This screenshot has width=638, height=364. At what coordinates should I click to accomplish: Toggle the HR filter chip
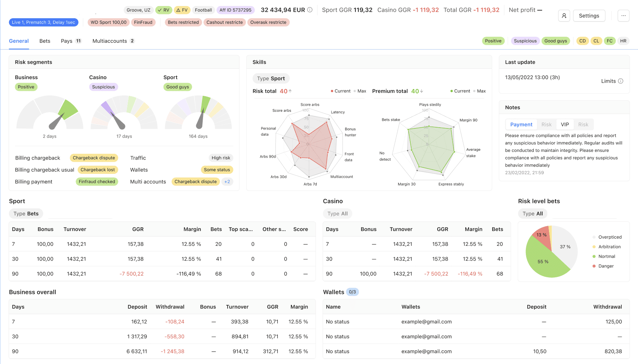pos(623,41)
